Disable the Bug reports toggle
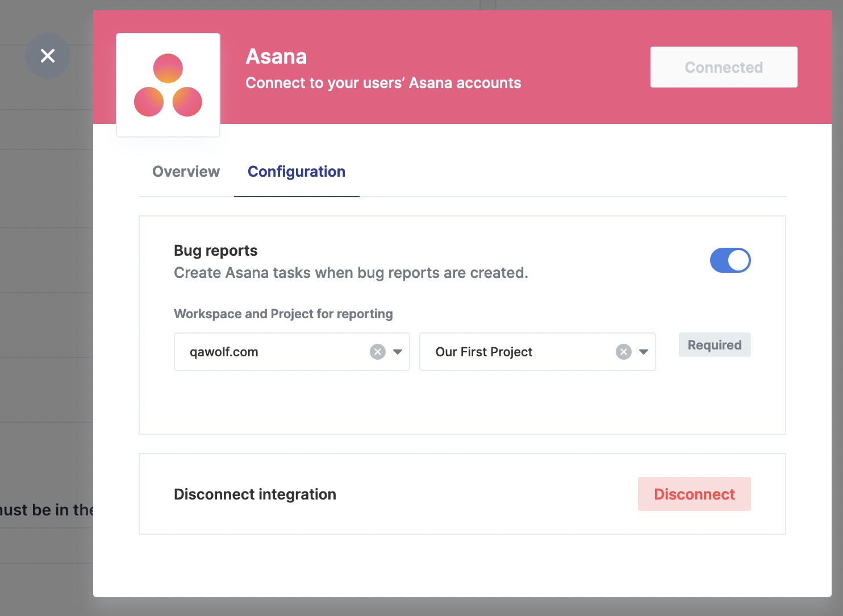The width and height of the screenshot is (843, 616). (x=731, y=260)
